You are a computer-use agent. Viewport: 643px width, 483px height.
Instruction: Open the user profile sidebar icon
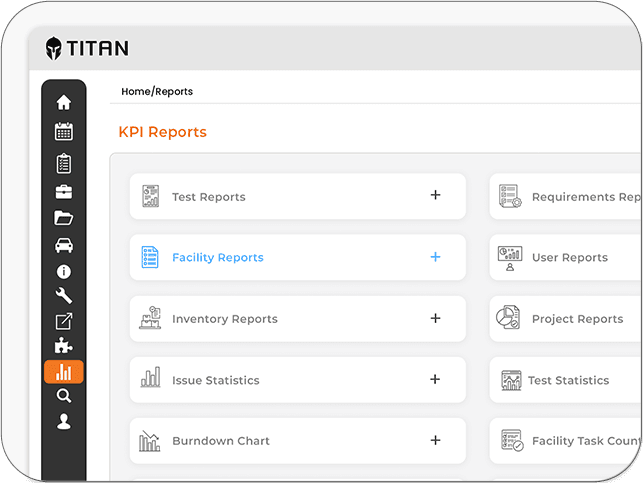pos(64,421)
